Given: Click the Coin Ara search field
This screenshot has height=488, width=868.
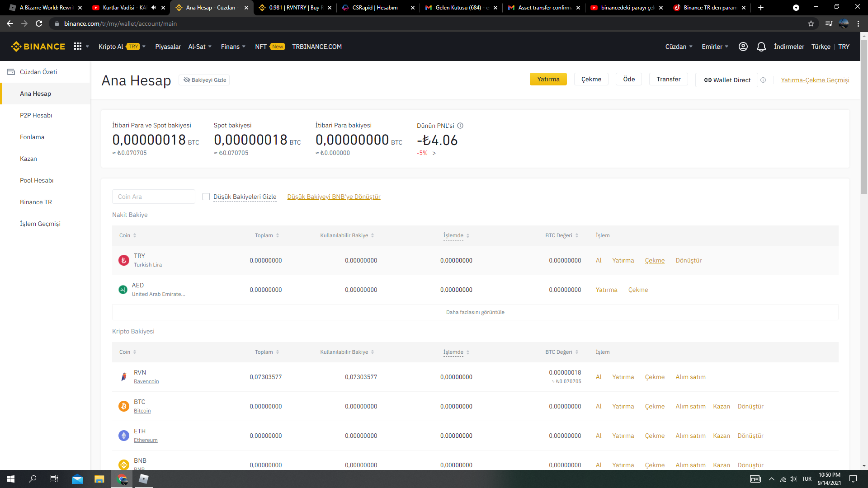Looking at the screenshot, I should 153,197.
